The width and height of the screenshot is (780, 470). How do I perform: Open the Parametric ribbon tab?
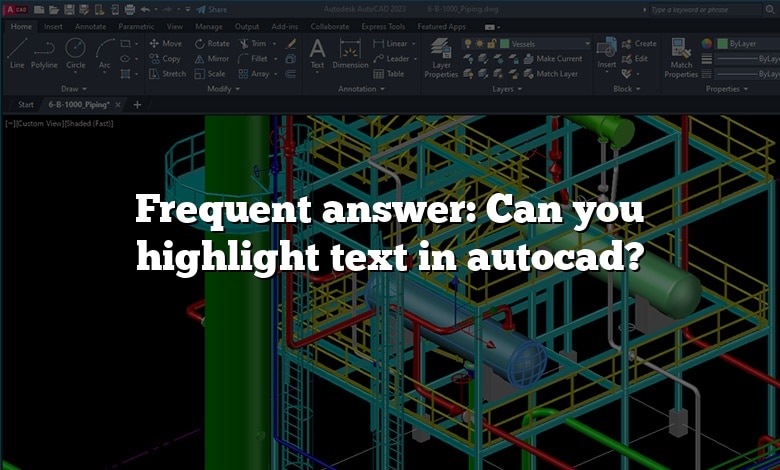[136, 26]
